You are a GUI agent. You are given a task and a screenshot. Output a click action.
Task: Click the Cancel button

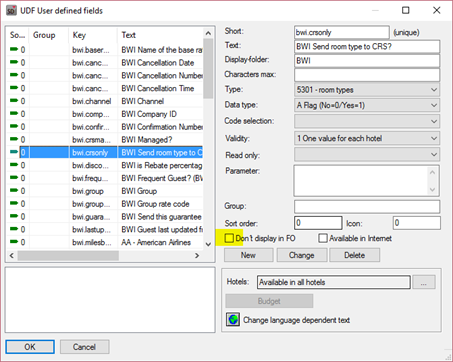[x=84, y=347]
